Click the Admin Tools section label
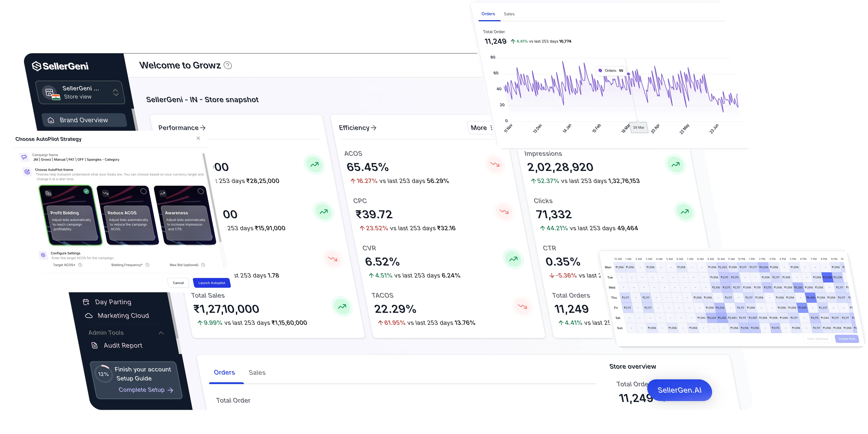868x434 pixels. 106,333
